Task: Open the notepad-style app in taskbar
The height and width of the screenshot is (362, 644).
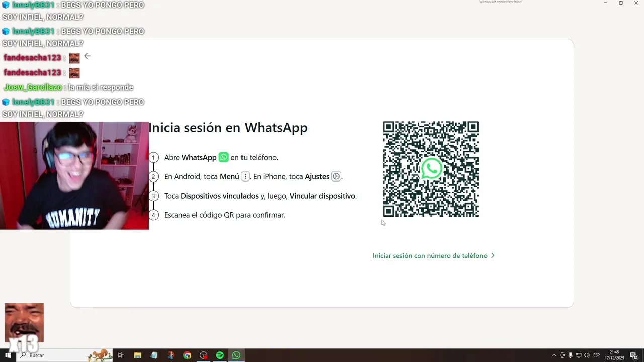Action: click(x=154, y=355)
